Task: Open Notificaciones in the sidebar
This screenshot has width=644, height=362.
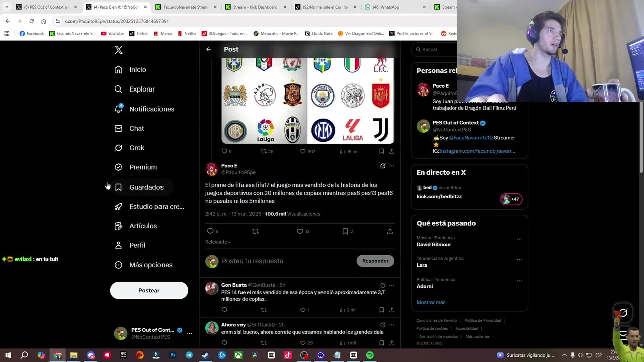Action: 144,109
